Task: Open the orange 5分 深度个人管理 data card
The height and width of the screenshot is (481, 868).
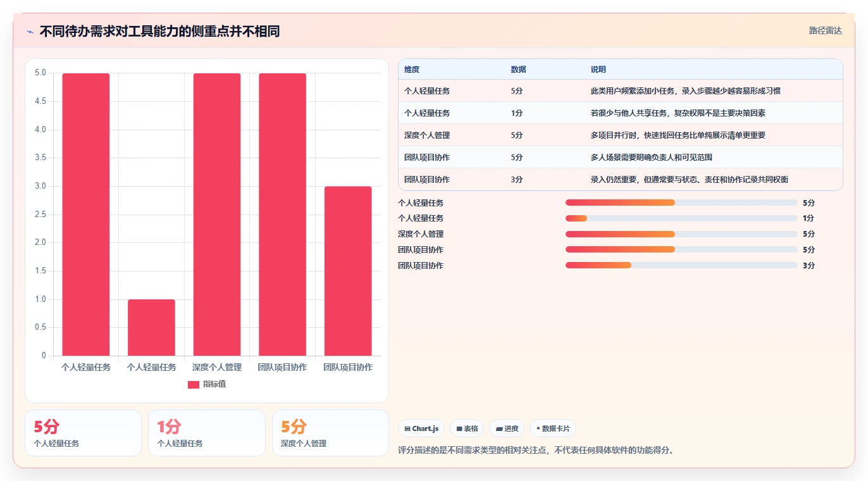Action: click(330, 433)
